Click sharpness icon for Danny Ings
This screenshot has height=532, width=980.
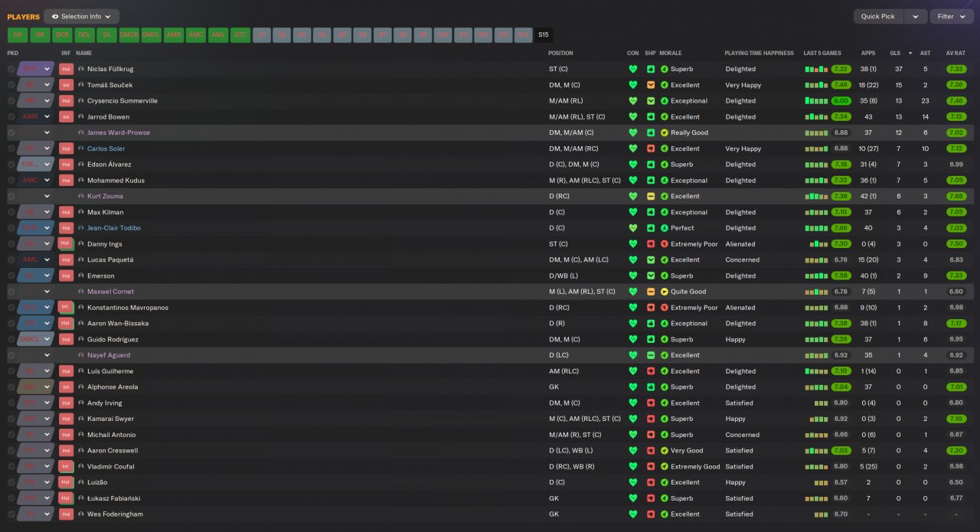pyautogui.click(x=651, y=244)
